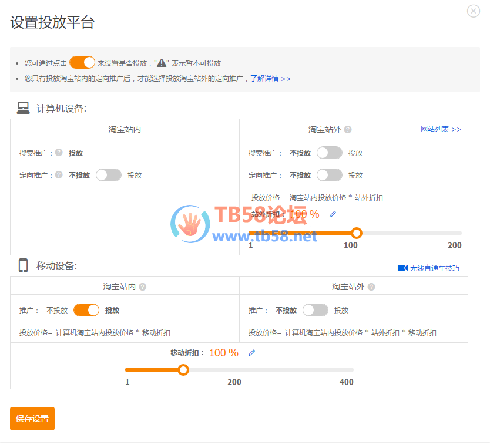Viewport: 490px width, 448px height.
Task: Click 移动折扣 slider track at the 400 end
Action: point(350,370)
